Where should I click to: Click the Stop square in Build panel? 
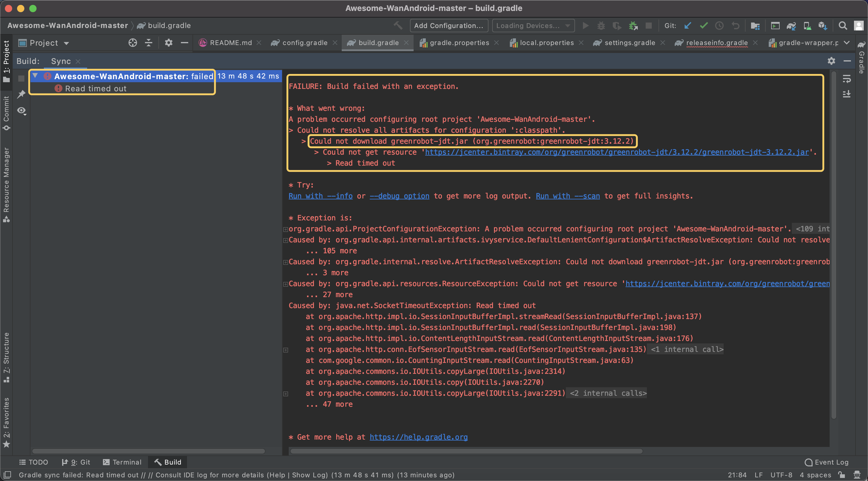[21, 79]
